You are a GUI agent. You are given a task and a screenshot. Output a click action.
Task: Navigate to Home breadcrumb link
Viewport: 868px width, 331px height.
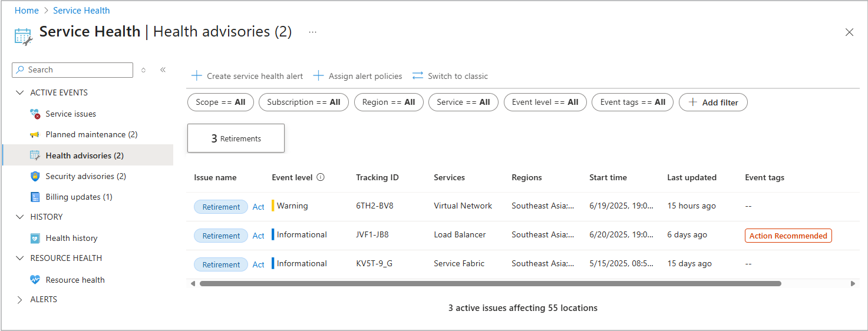(x=27, y=11)
